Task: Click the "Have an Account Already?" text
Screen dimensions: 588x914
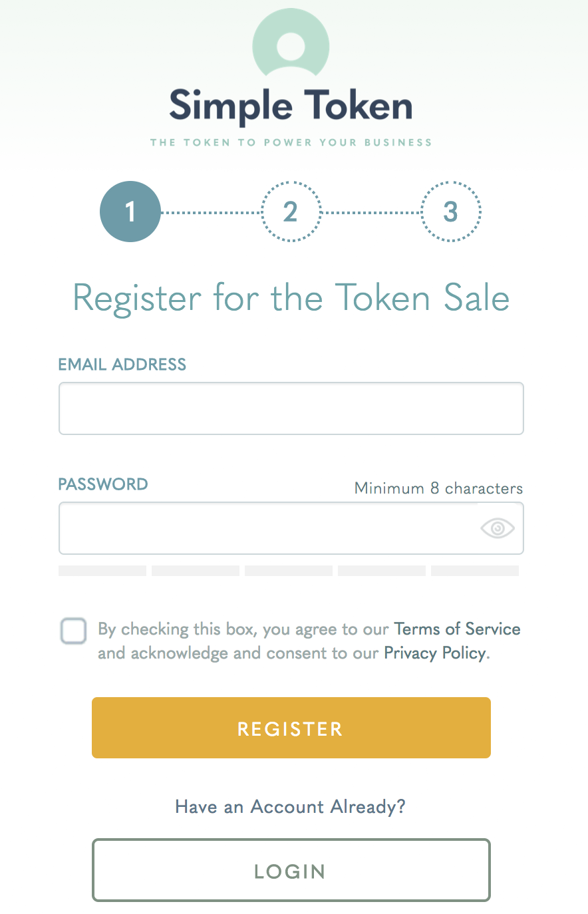Action: (x=290, y=807)
